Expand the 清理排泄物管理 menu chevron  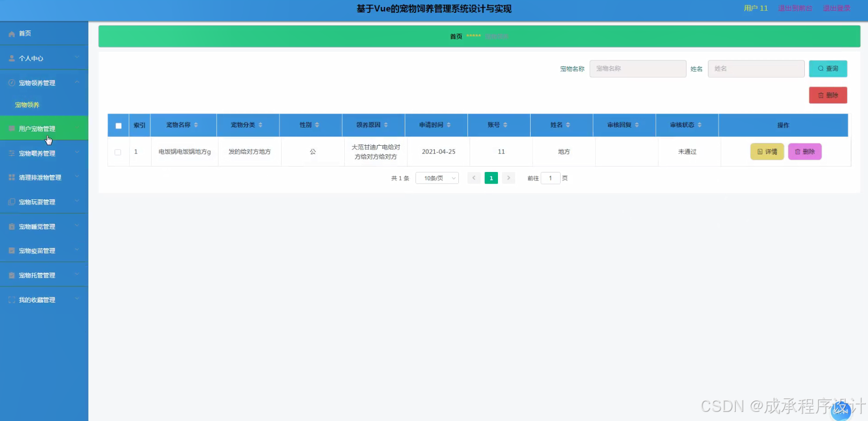pos(77,177)
